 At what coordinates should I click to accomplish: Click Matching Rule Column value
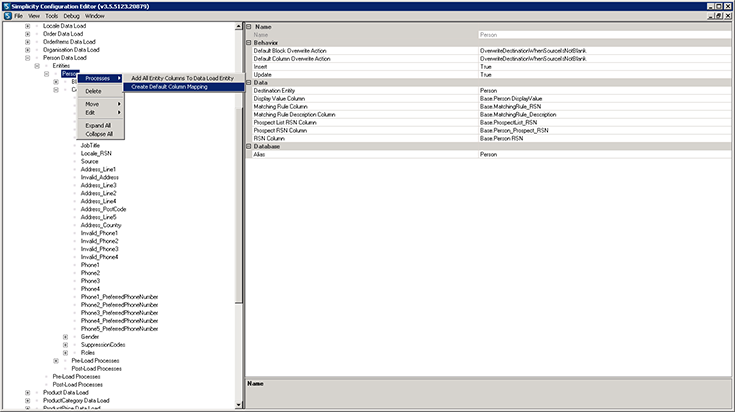tap(604, 106)
